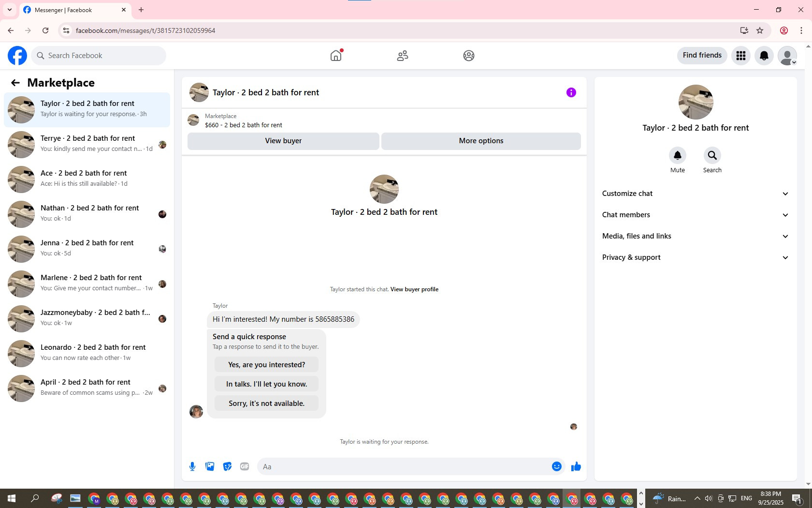Bookmark this page star icon
The height and width of the screenshot is (508, 812).
760,30
